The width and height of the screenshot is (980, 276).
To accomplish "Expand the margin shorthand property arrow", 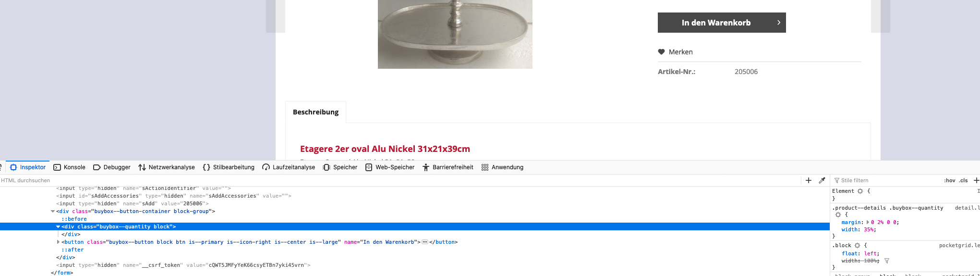I will pyautogui.click(x=868, y=222).
